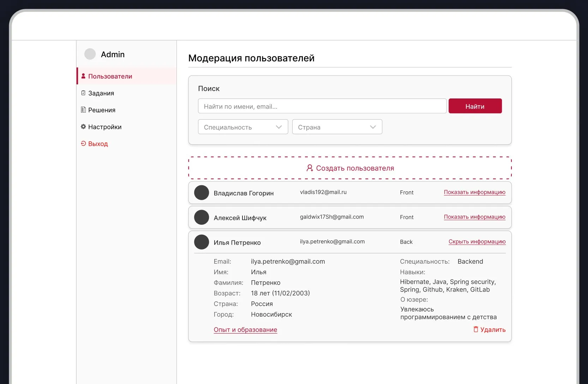Click the Задания clipboard icon
The height and width of the screenshot is (384, 588).
pos(83,93)
